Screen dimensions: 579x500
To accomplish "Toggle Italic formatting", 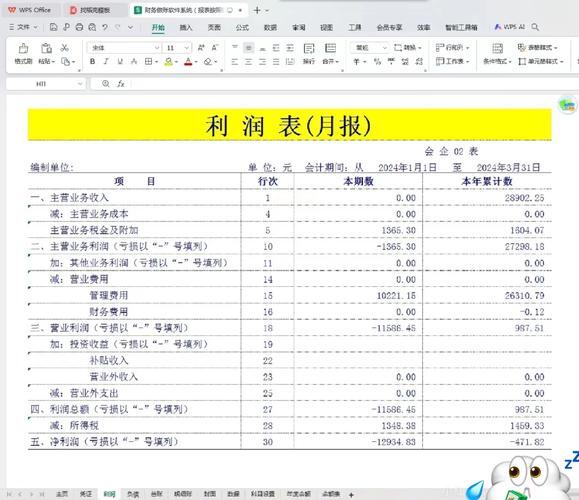I will tap(106, 62).
